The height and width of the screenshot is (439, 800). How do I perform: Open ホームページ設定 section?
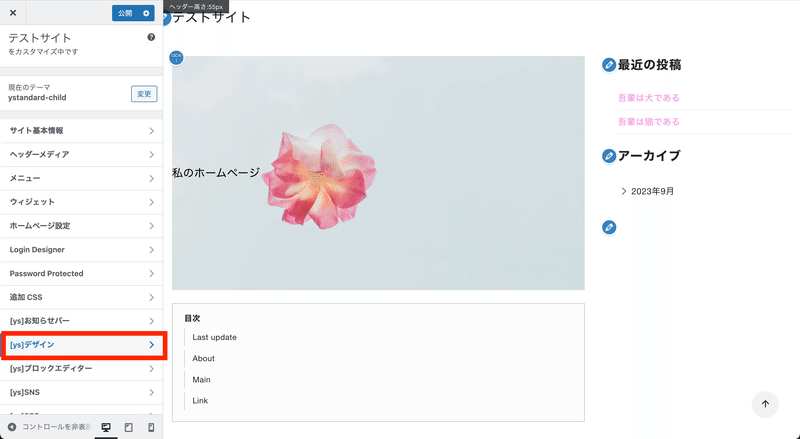pos(82,226)
